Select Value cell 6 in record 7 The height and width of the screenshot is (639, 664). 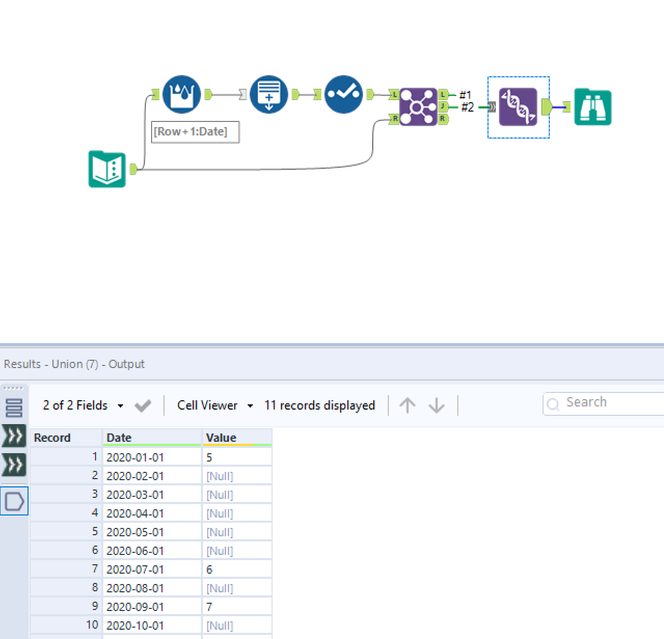pos(237,569)
